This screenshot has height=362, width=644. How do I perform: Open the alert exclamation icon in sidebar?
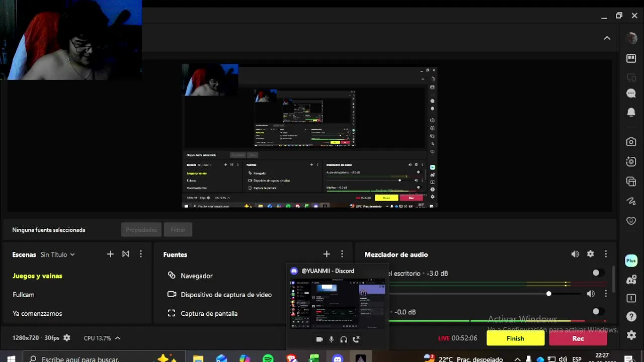point(631,299)
